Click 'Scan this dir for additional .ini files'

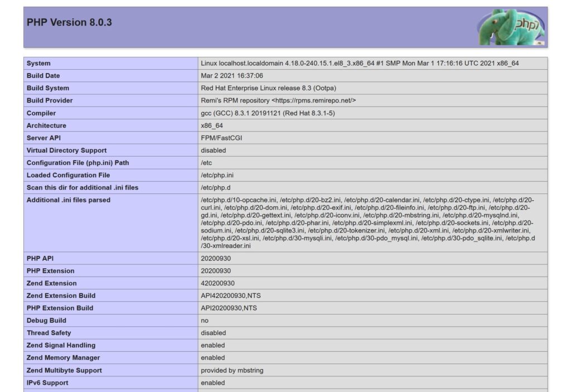[83, 187]
